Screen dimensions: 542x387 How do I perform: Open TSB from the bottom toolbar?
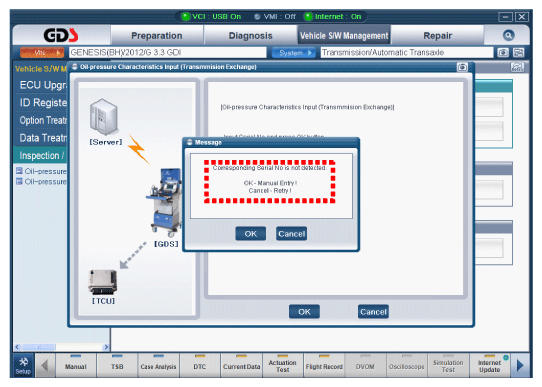pos(117,366)
